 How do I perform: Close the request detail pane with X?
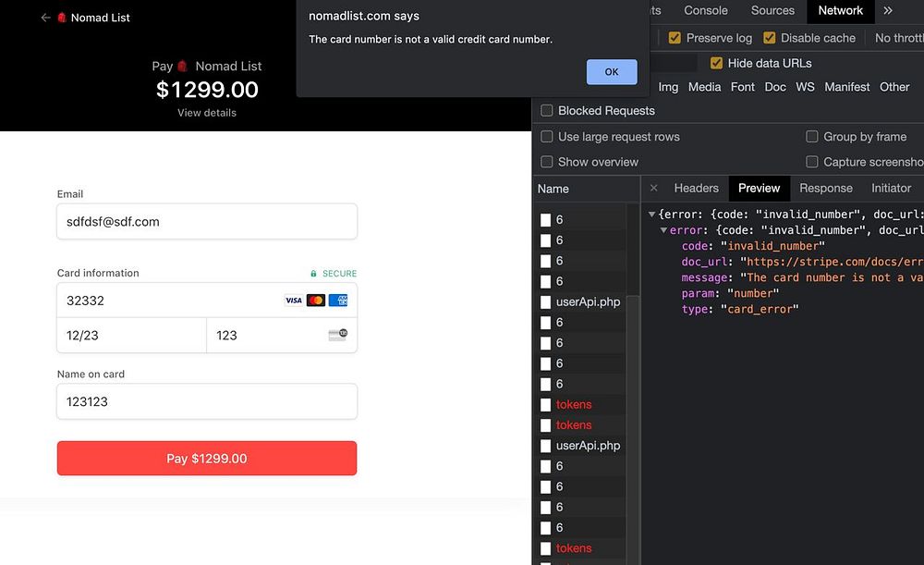click(653, 188)
